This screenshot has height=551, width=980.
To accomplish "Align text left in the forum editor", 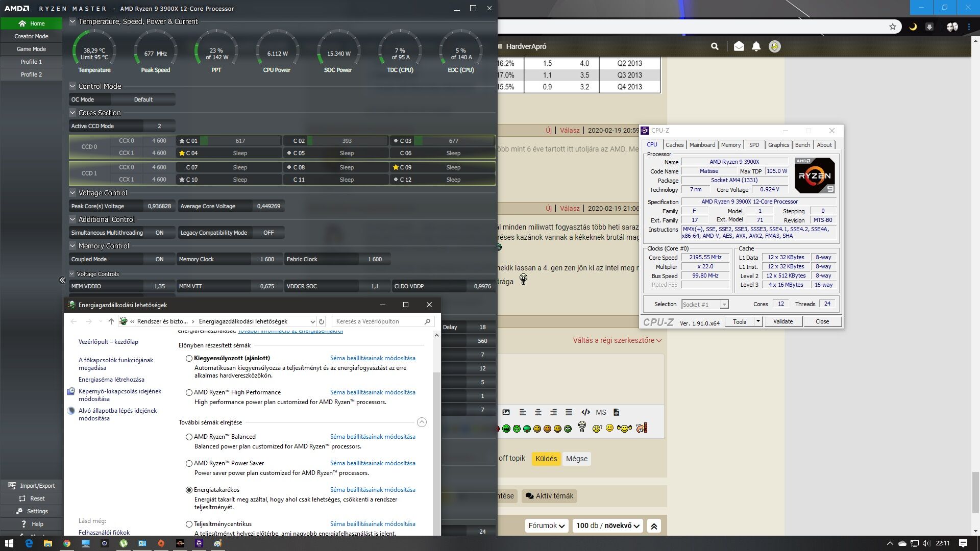I will pyautogui.click(x=523, y=412).
